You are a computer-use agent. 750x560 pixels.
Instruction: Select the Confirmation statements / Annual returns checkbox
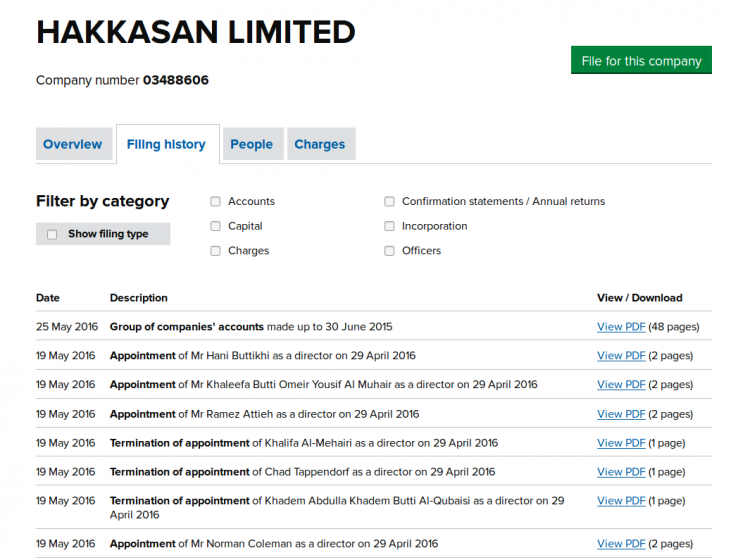(x=389, y=201)
